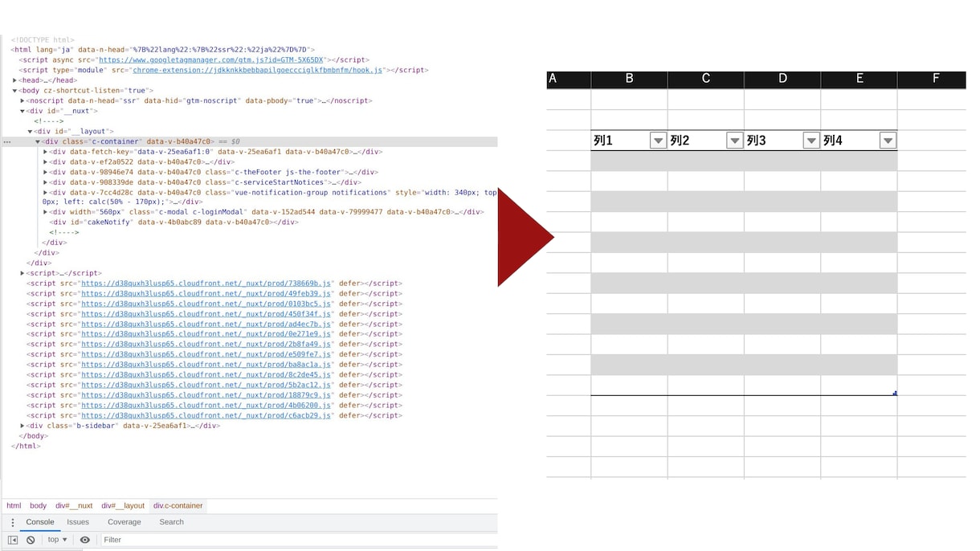Image resolution: width=980 pixels, height=551 pixels.
Task: Select div#__nuxt in the breadcrumb
Action: 74,506
